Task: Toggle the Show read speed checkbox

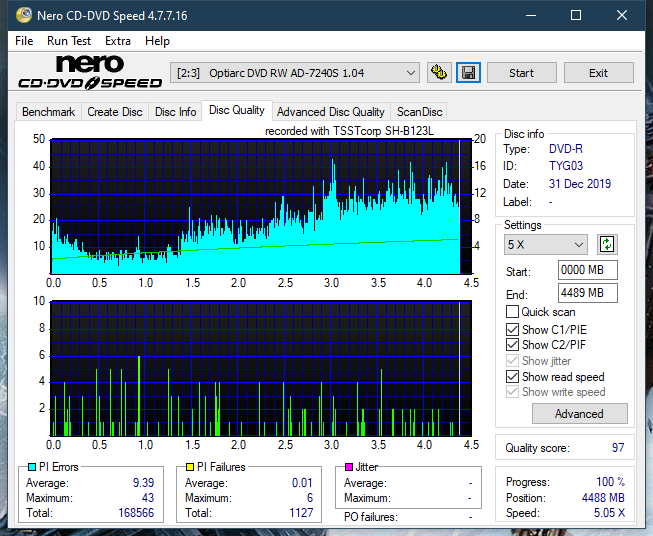Action: tap(512, 376)
